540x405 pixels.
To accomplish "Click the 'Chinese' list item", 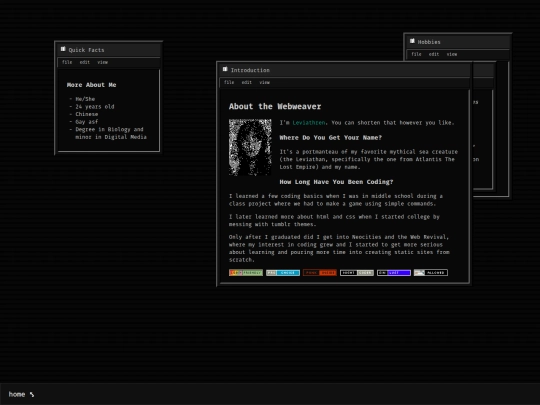I will (x=87, y=114).
